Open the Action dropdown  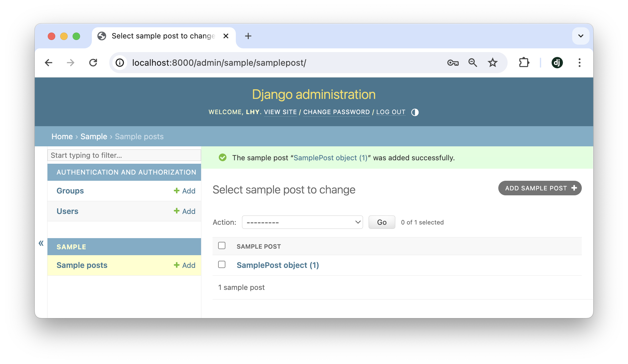pos(302,222)
